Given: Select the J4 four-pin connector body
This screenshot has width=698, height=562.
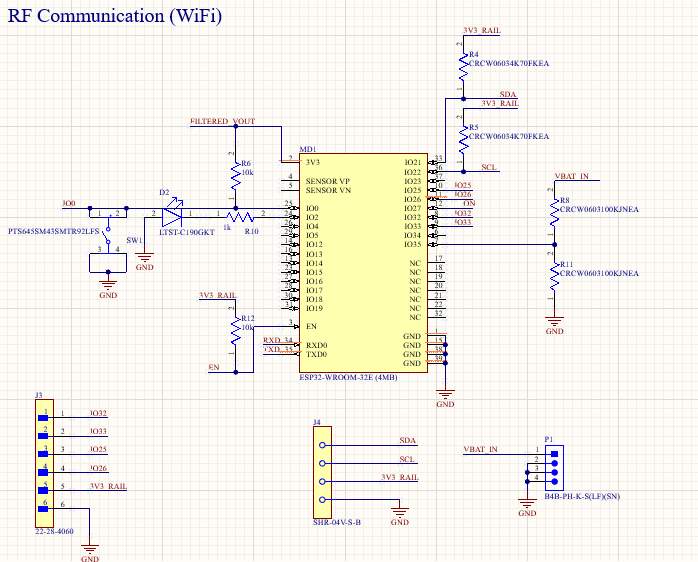Looking at the screenshot, I should [322, 472].
